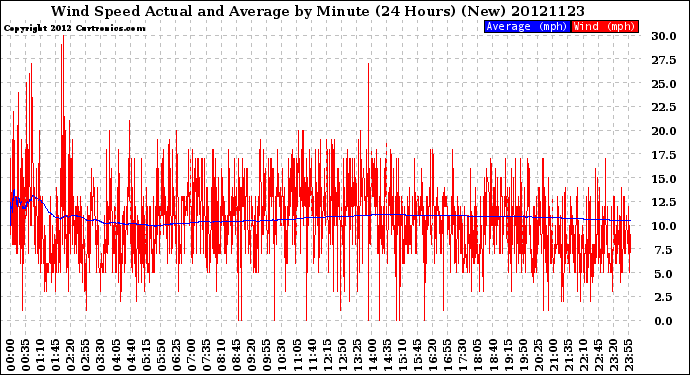Select the red Wind (mph) legend entry

605,26
